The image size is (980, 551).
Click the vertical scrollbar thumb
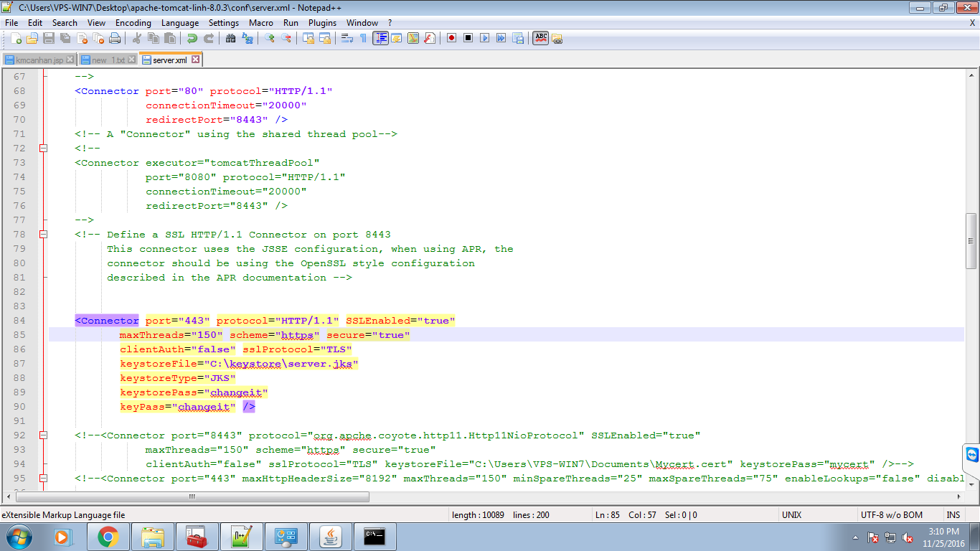click(x=971, y=240)
